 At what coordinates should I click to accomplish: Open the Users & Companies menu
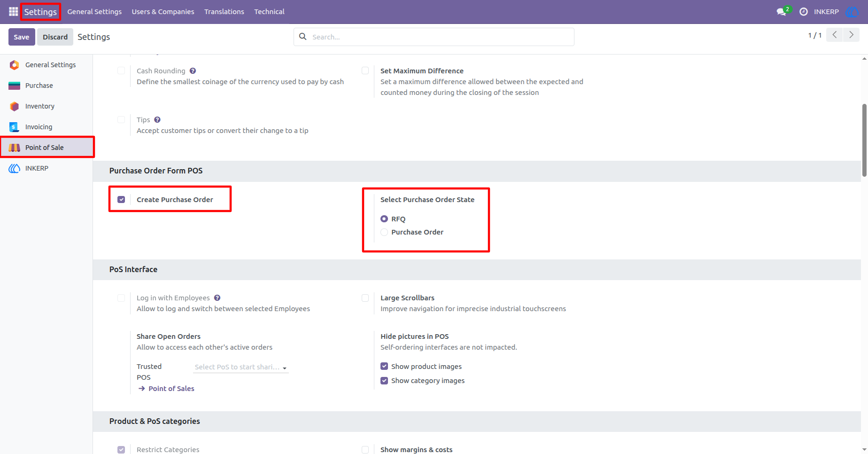[x=163, y=12]
